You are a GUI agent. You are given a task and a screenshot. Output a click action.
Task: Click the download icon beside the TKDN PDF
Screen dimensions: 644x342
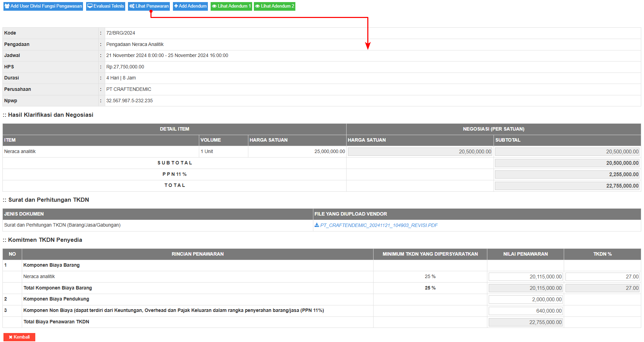[x=317, y=225]
